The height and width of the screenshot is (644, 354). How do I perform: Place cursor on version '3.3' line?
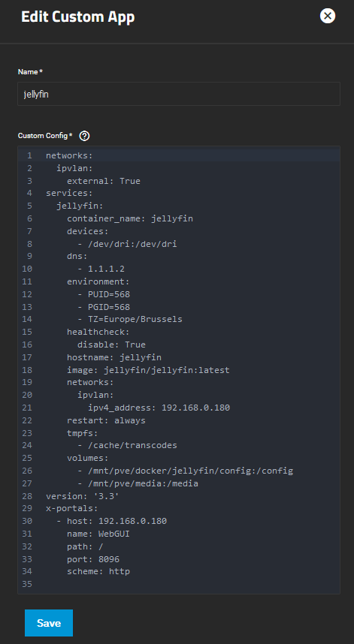83,496
